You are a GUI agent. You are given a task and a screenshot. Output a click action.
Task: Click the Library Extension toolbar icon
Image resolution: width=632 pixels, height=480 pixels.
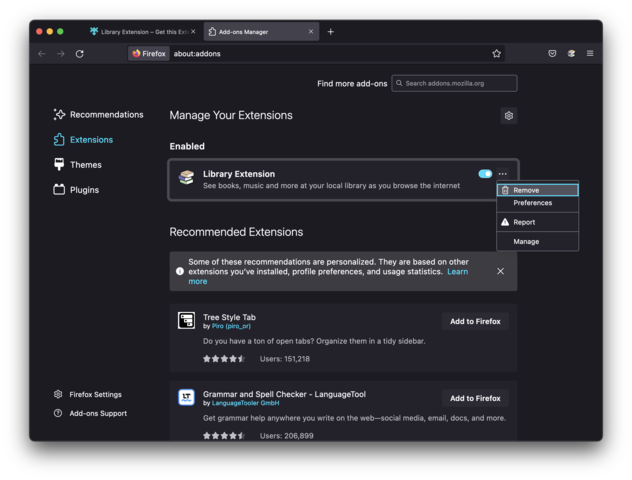tap(571, 53)
